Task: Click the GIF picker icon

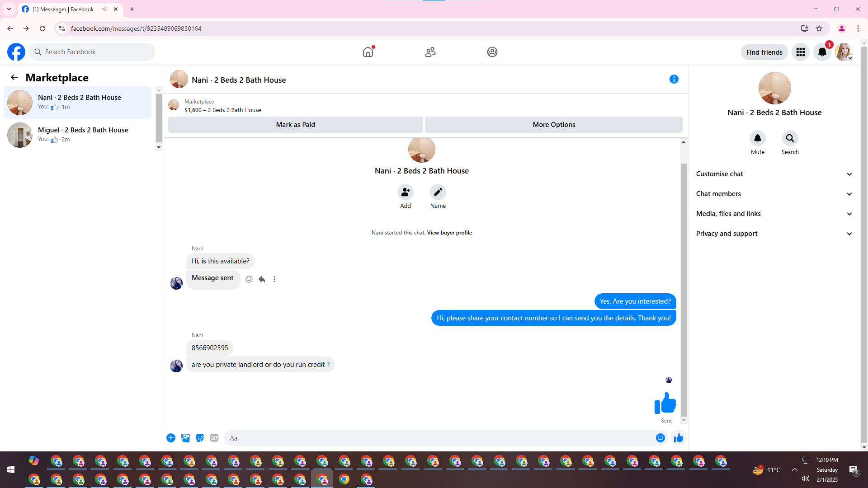Action: [x=214, y=438]
